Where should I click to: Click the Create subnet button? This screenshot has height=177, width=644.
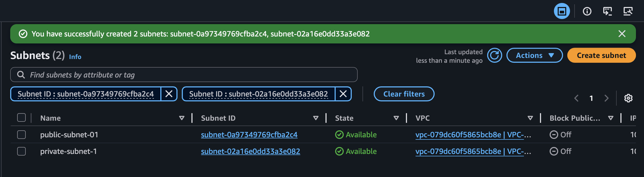tap(601, 55)
